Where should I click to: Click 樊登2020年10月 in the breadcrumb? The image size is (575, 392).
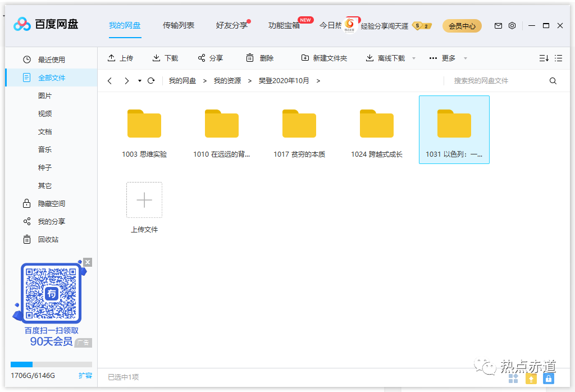(284, 81)
